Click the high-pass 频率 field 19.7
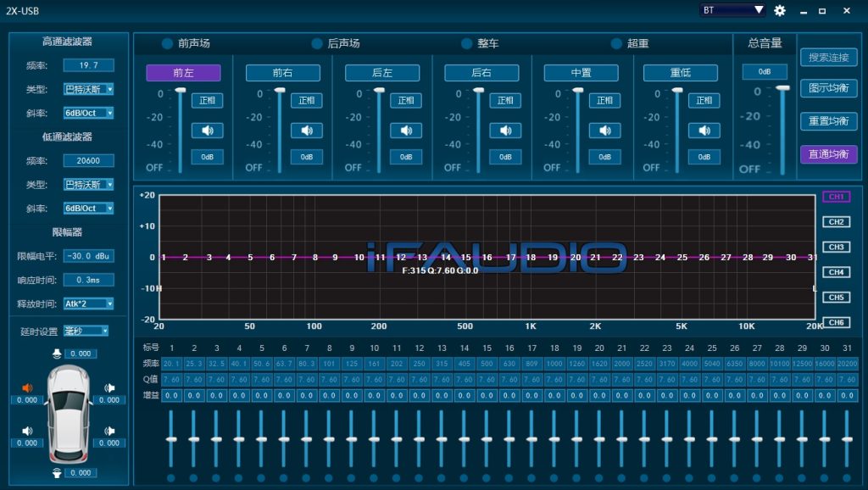868x490 pixels. (x=88, y=65)
